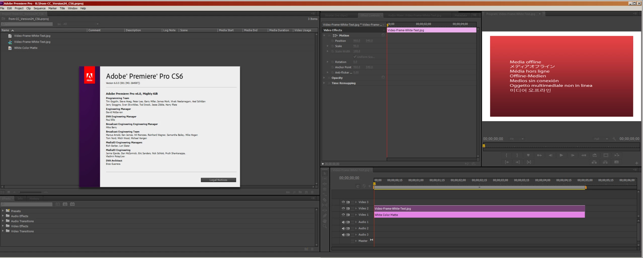
Task: Select the Rolling Edit tool
Action: pyautogui.click(x=325, y=189)
